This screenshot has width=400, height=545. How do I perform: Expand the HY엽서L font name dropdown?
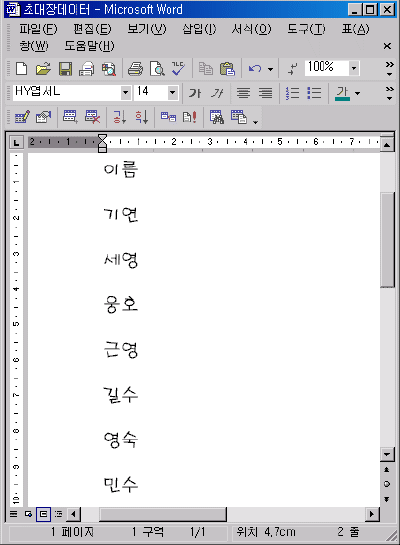(126, 93)
